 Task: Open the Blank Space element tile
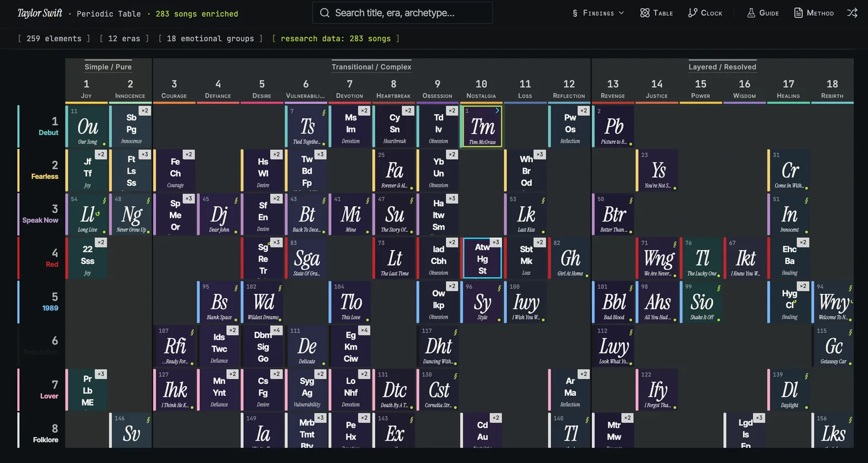point(219,302)
